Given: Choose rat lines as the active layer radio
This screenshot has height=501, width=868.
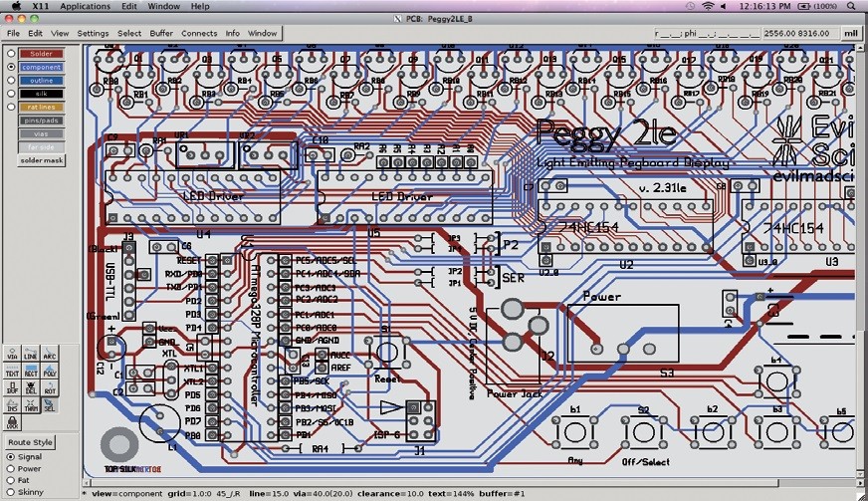Looking at the screenshot, I should tap(11, 107).
